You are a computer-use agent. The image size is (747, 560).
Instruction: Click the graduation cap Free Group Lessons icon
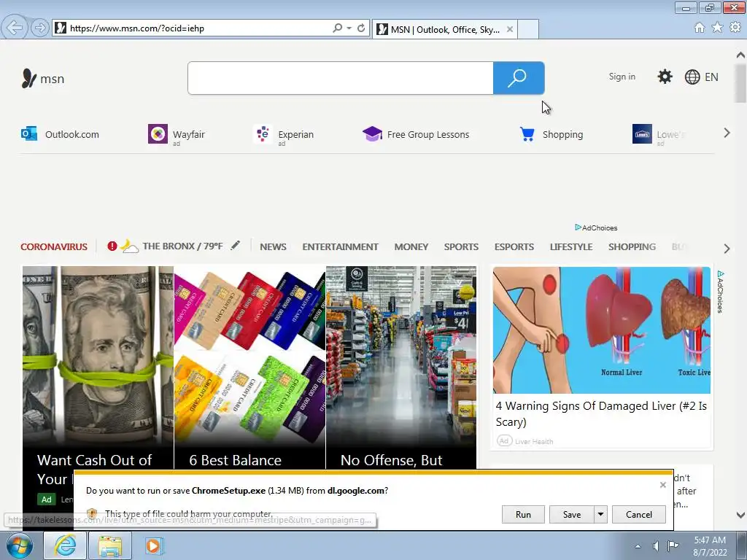[x=372, y=134]
